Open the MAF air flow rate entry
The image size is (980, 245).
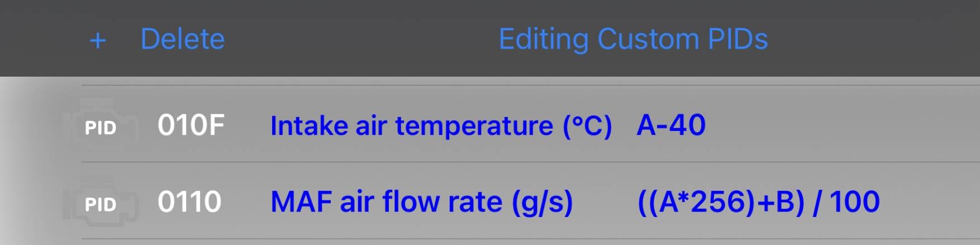point(421,202)
